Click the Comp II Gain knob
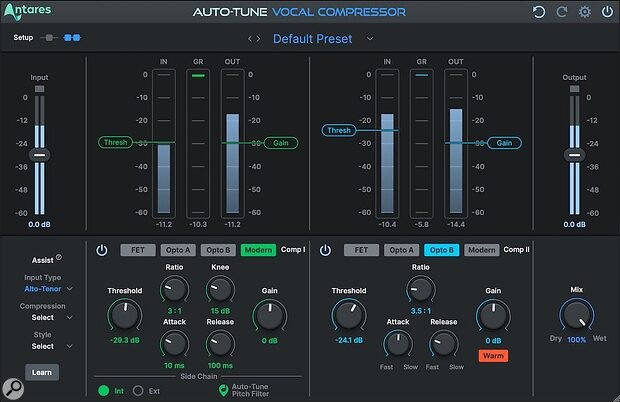Screen dimensions: 620x402 [x=493, y=315]
